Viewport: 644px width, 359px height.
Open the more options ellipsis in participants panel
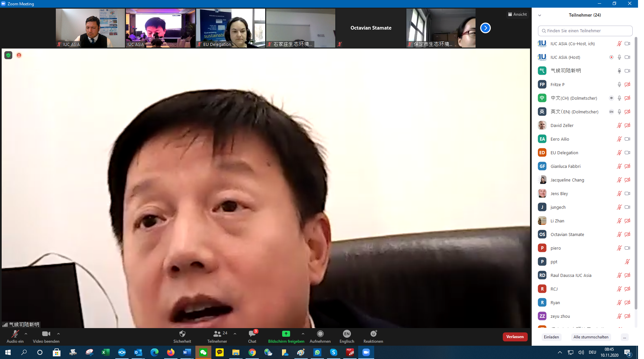coord(624,337)
